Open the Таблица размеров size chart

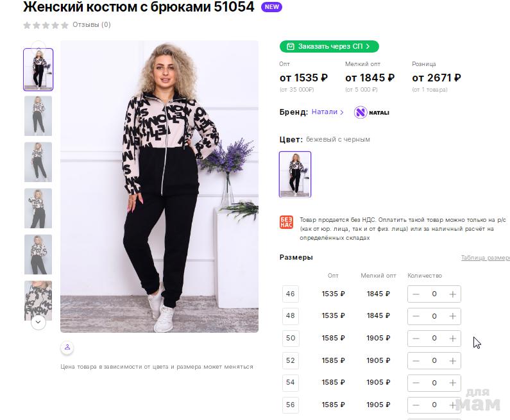click(485, 258)
